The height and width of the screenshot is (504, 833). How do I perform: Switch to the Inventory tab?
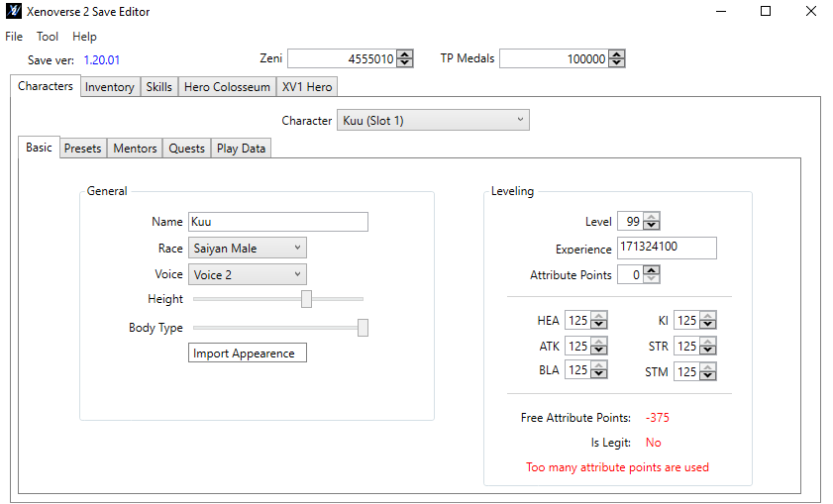pyautogui.click(x=109, y=87)
